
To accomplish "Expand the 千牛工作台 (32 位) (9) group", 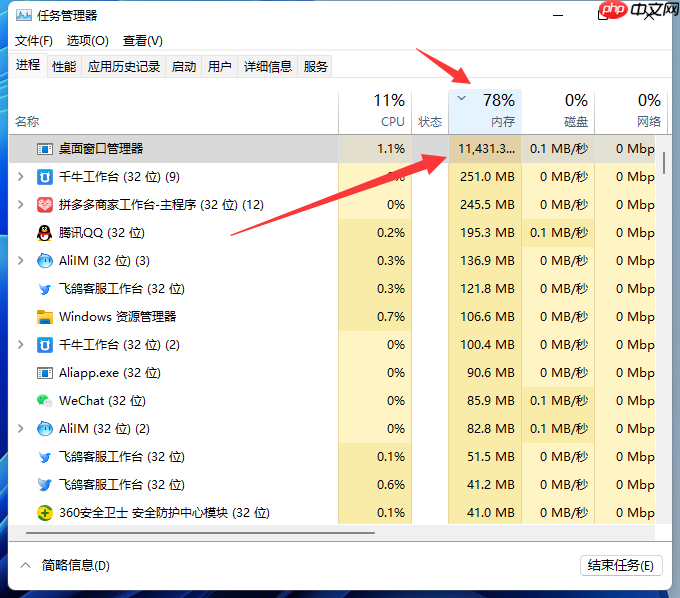I will coord(20,176).
